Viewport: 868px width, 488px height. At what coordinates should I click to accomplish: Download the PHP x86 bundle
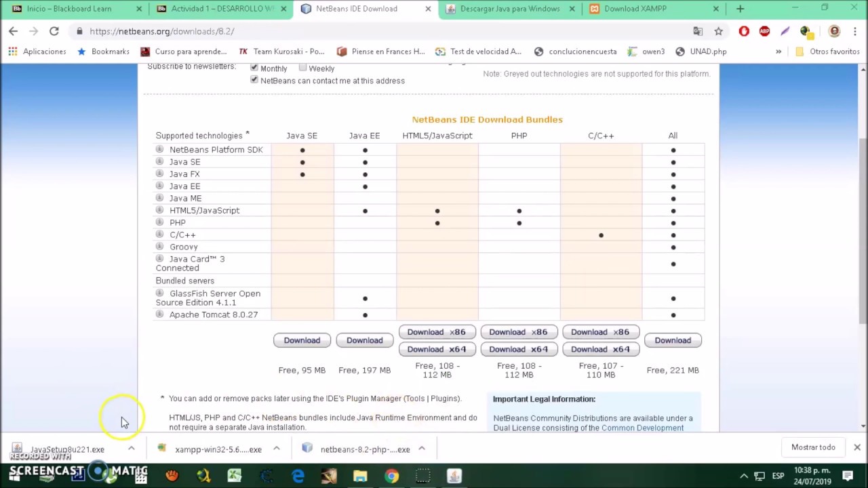point(519,332)
